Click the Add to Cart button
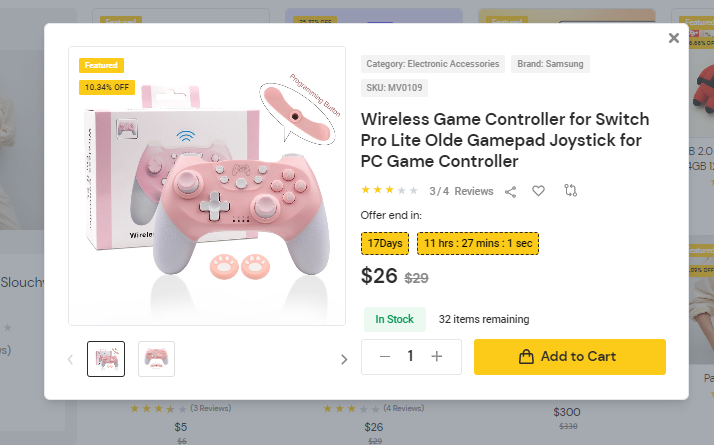This screenshot has width=714, height=445. click(569, 357)
